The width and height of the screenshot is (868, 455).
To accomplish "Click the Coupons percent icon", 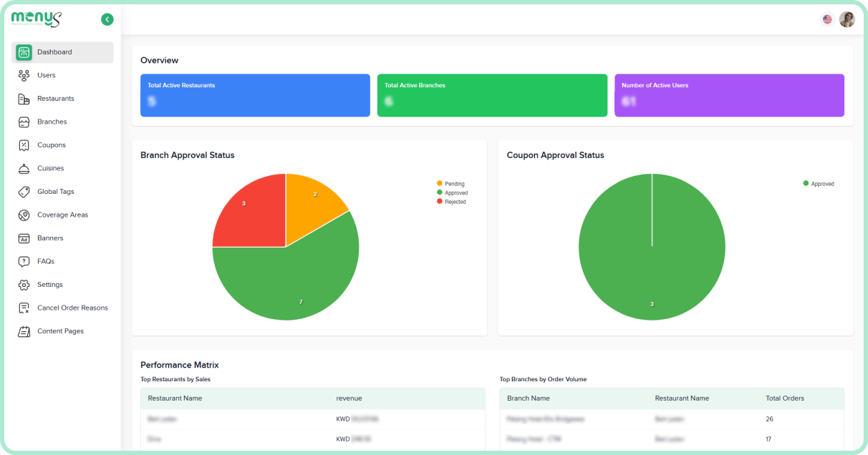I will point(24,145).
